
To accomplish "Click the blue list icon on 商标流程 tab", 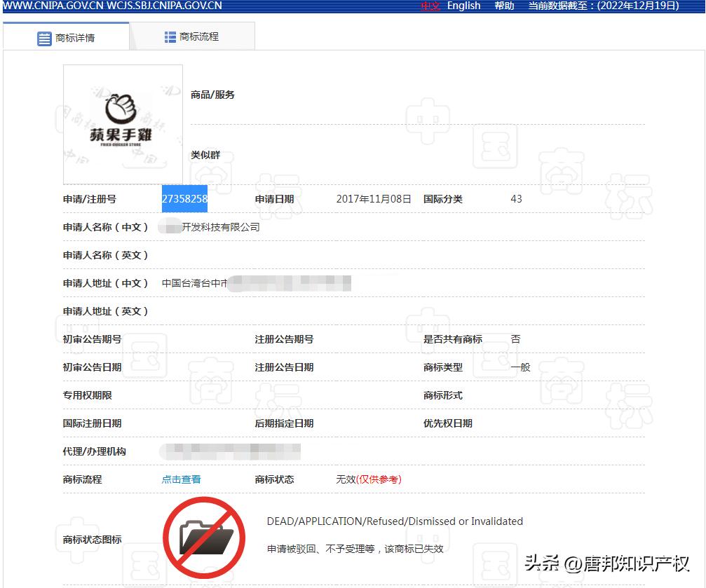I will [171, 35].
